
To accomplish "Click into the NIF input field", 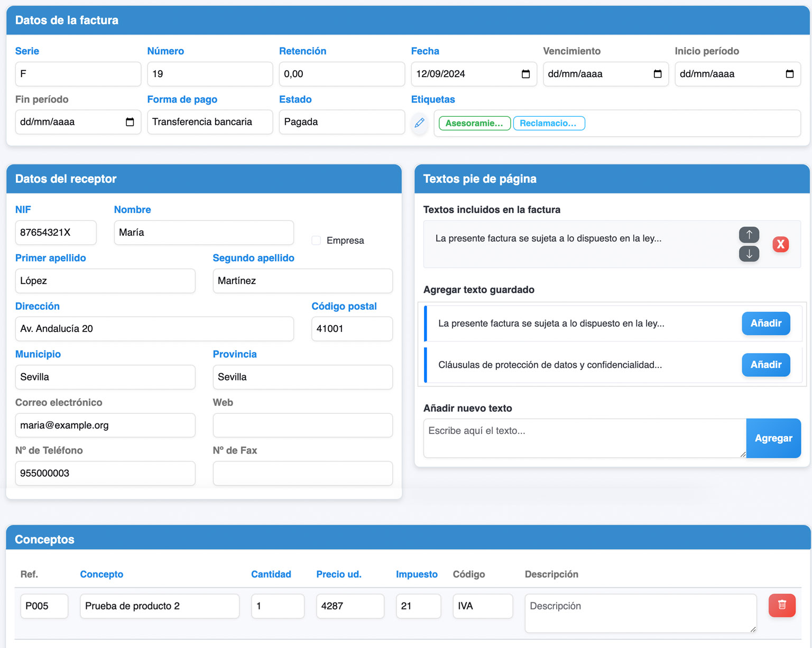I will (56, 233).
